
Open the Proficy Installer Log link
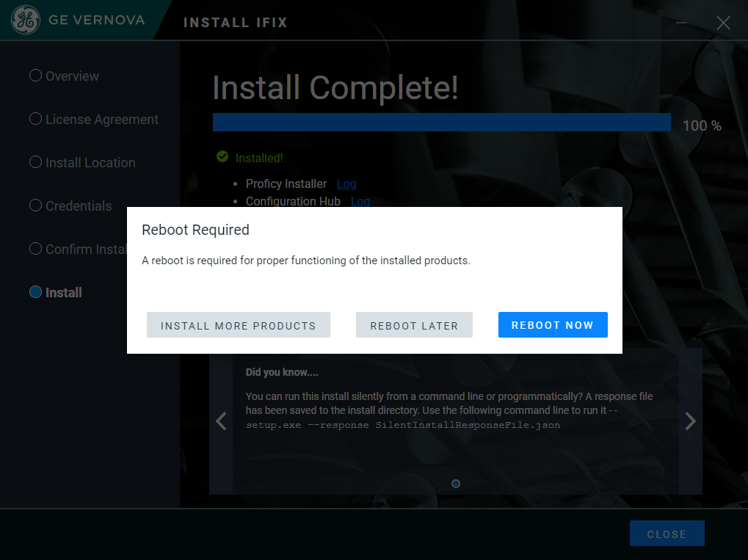(346, 183)
